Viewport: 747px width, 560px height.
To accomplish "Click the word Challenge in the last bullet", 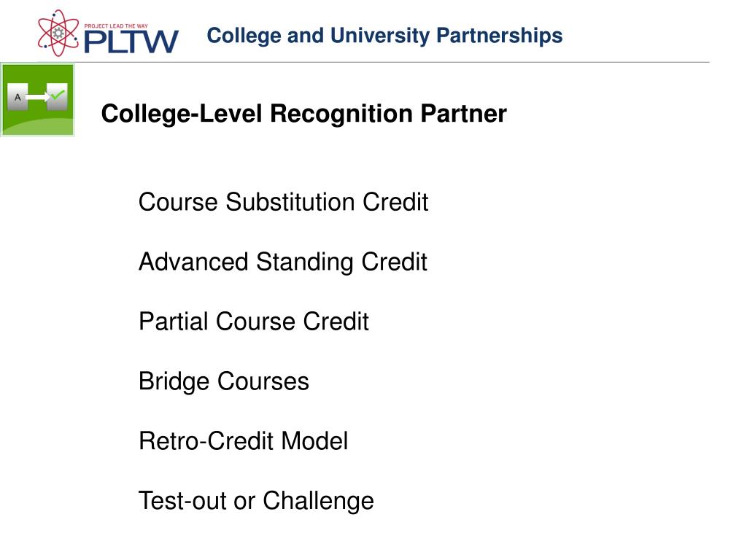I will point(318,501).
